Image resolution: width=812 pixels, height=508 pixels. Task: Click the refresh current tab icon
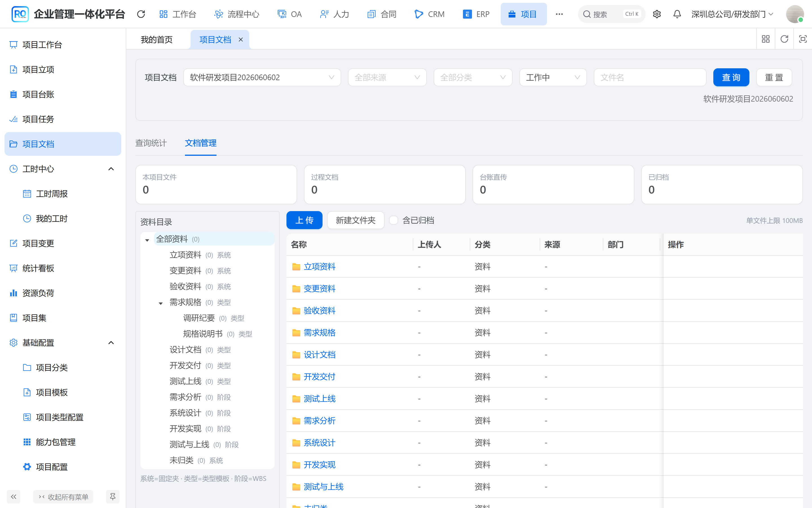click(784, 39)
